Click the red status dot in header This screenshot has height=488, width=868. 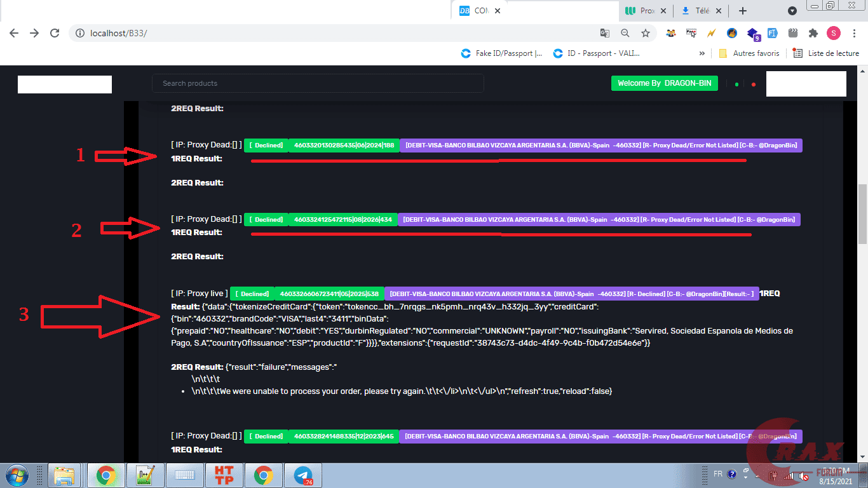click(754, 84)
